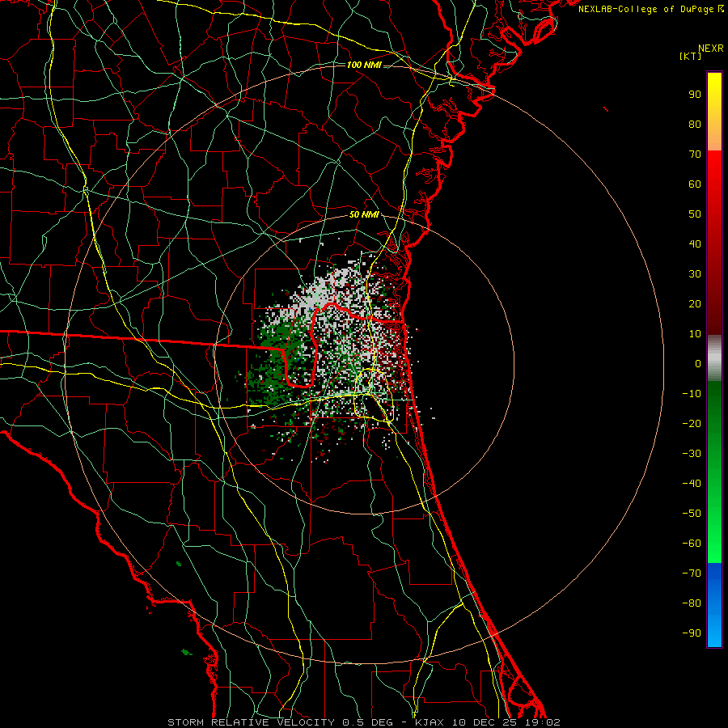The height and width of the screenshot is (728, 728).
Task: Click the -40 value on velocity scale
Action: [x=692, y=484]
